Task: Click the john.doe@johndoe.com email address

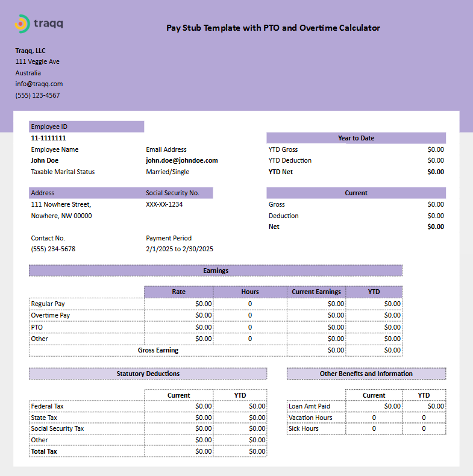Action: pyautogui.click(x=182, y=161)
